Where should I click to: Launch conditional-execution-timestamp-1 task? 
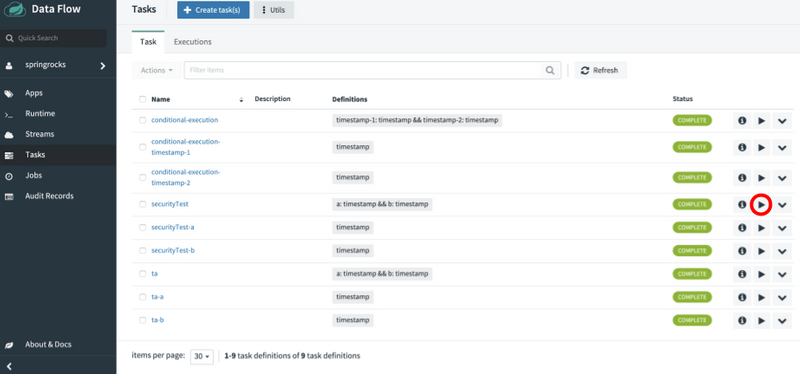pos(761,147)
